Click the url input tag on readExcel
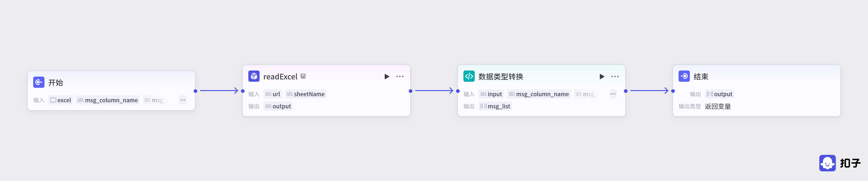The height and width of the screenshot is (181, 868). (x=272, y=94)
